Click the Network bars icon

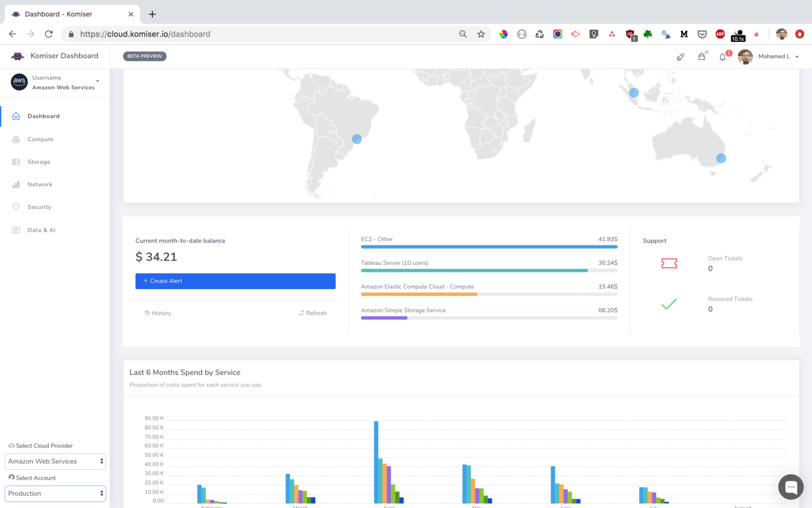coord(16,185)
